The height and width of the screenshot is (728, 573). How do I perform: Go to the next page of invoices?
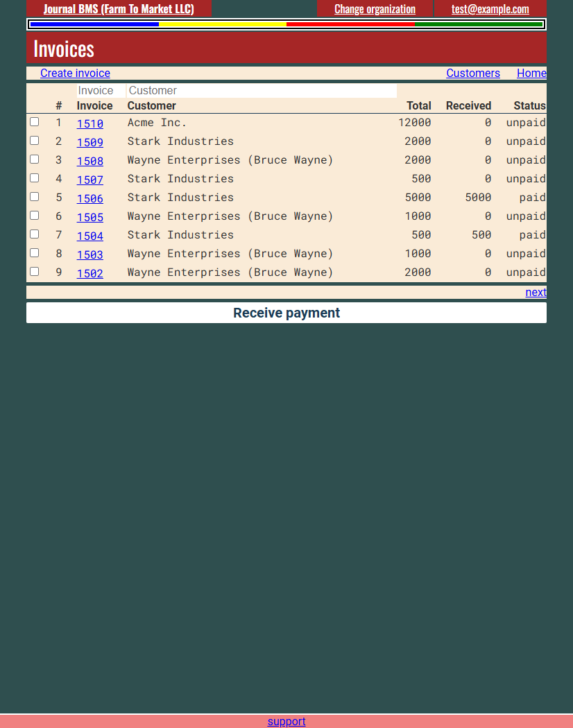tap(536, 293)
